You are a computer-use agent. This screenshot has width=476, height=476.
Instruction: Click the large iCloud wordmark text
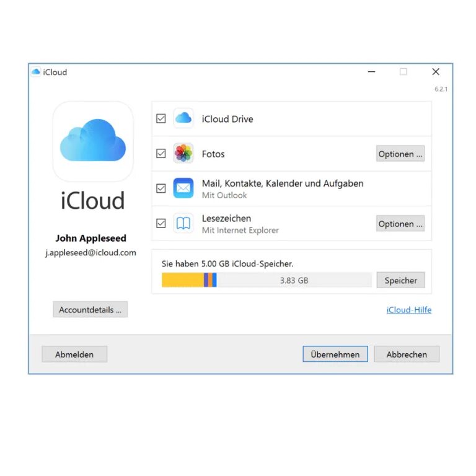click(x=92, y=201)
